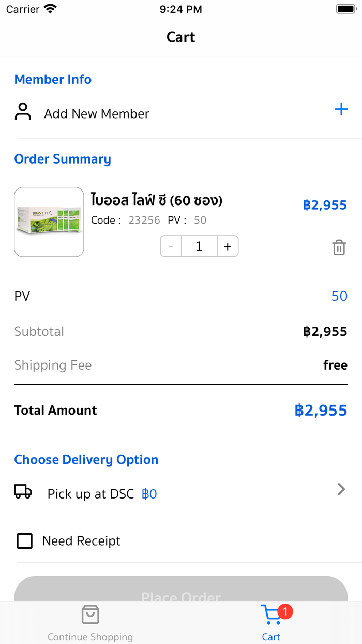Expand delivery options chevron
The image size is (362, 644).
tap(341, 489)
